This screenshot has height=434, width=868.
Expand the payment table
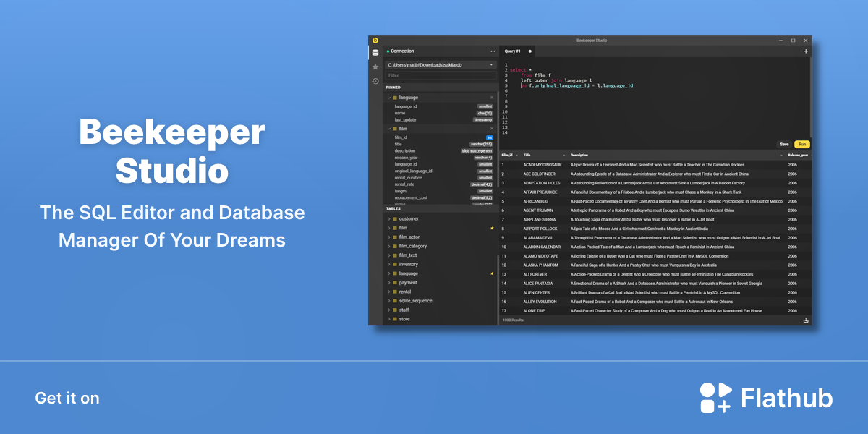(x=388, y=282)
